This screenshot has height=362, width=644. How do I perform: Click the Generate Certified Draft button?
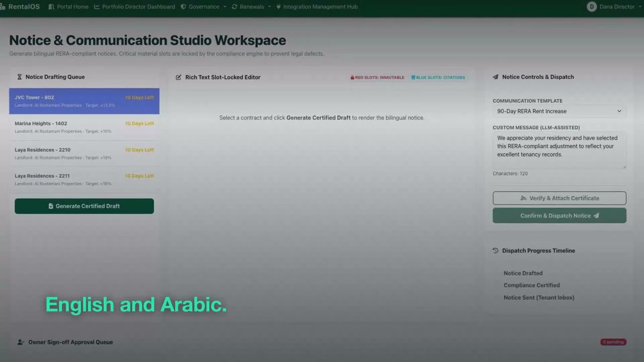point(84,206)
